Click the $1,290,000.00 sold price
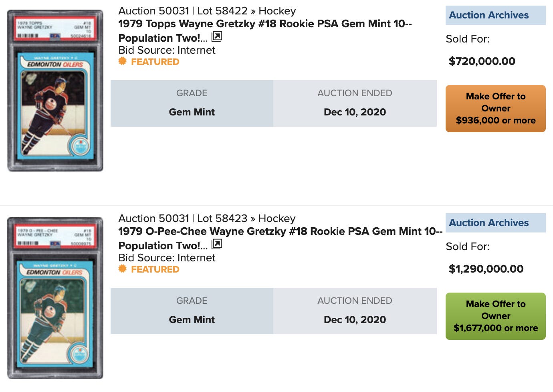 tap(486, 269)
